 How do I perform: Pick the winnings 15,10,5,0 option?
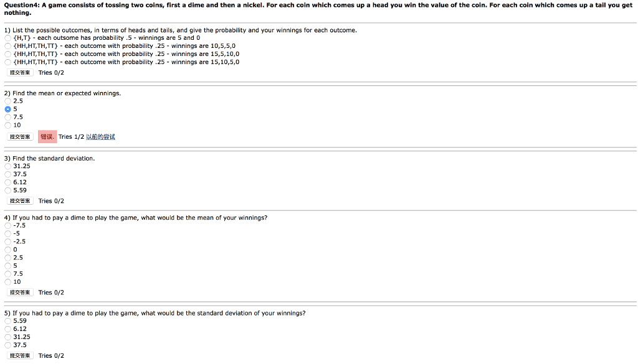[7, 62]
